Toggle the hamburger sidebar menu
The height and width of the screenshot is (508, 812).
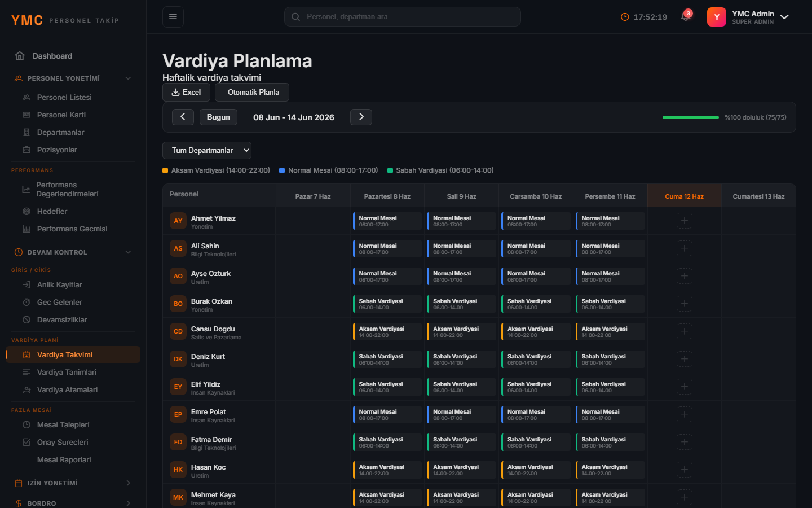coord(173,17)
